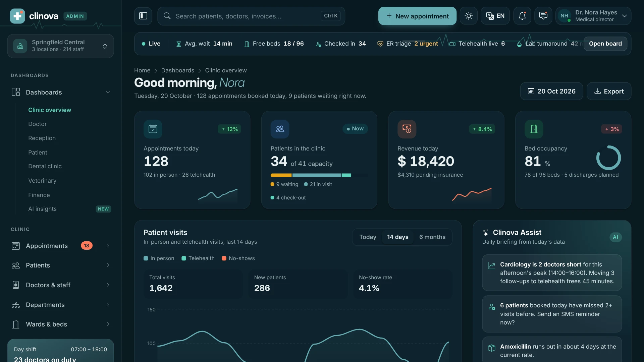The image size is (644, 362).
Task: Toggle the No-shows chart legend
Action: pos(238,258)
